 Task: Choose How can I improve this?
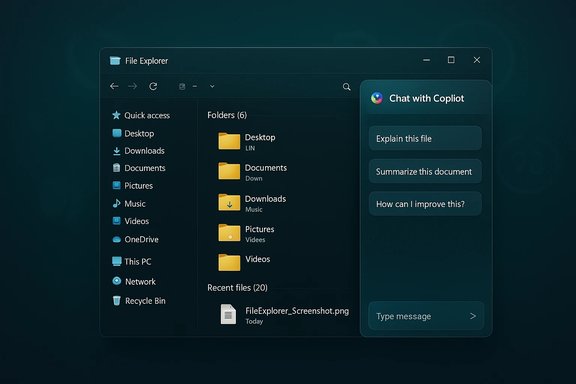point(425,204)
